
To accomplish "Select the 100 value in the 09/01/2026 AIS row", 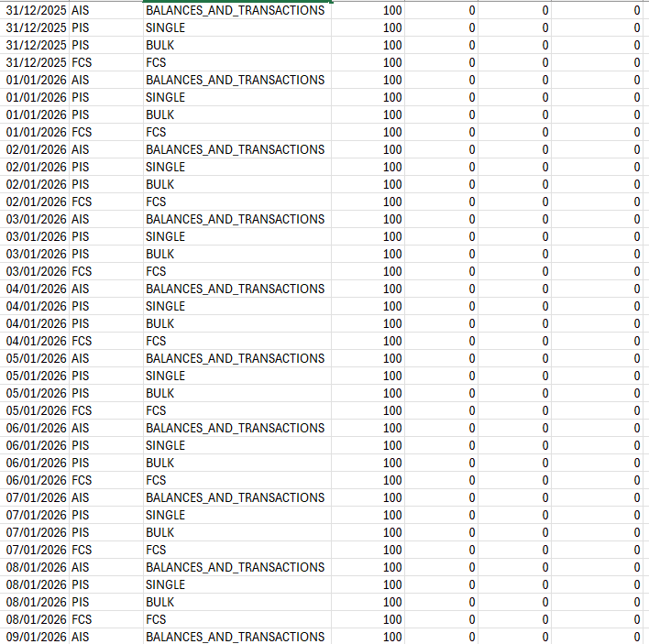I will click(x=392, y=637).
